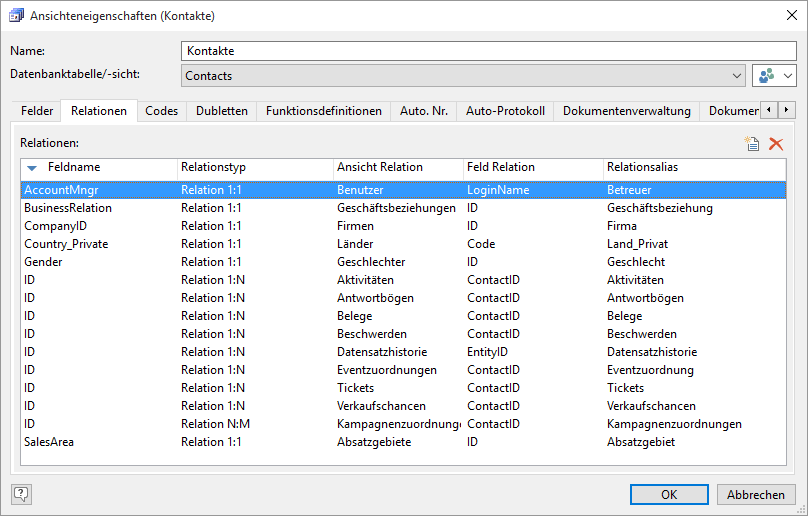The image size is (808, 516).
Task: Select the BusinessRelation relation row
Action: [x=68, y=208]
